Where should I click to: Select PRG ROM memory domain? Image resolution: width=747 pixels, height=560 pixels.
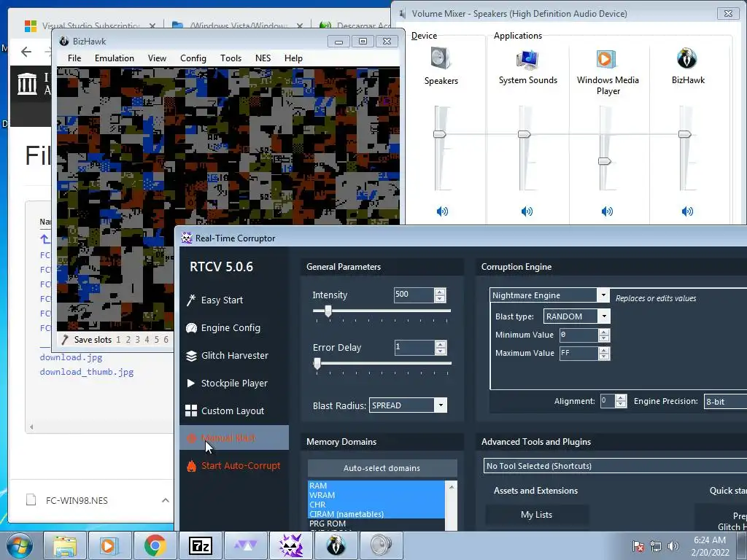tap(376, 524)
